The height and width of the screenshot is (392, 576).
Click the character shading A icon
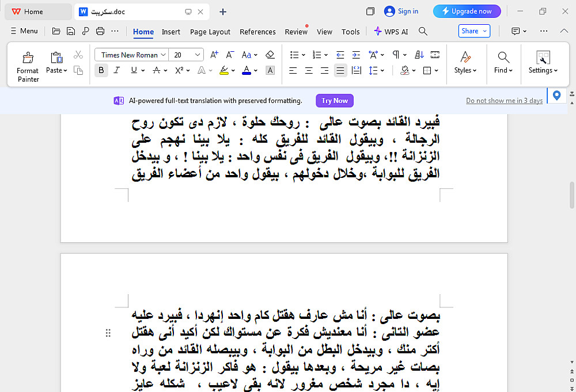point(270,70)
